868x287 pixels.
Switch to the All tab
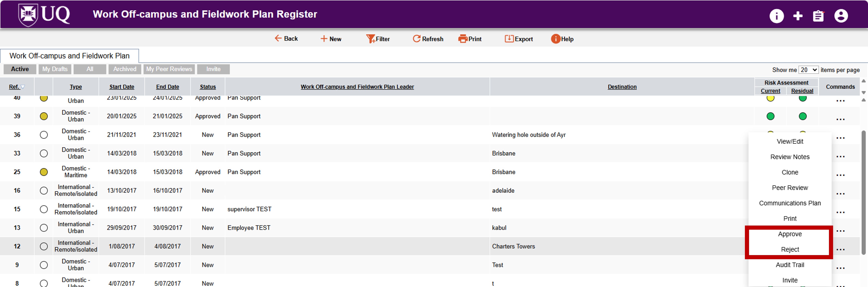[x=90, y=69]
